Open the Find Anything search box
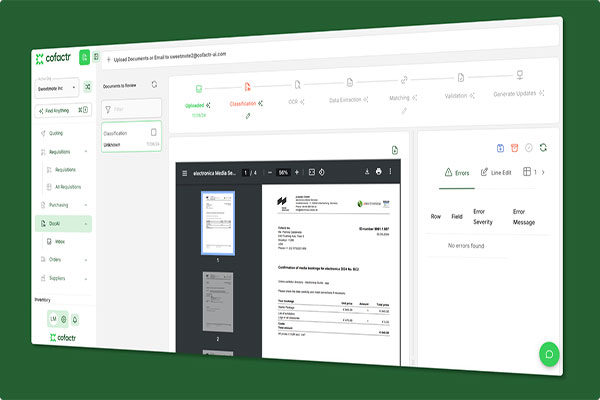The image size is (600, 400). [x=63, y=111]
